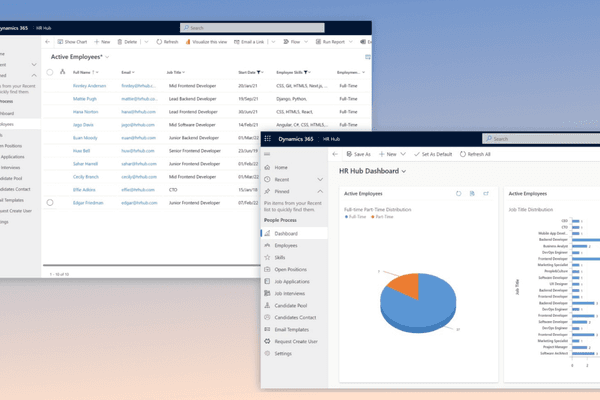Screen dimensions: 600x400
Task: Click Delete trash command in grid toolbar
Action: [x=127, y=42]
